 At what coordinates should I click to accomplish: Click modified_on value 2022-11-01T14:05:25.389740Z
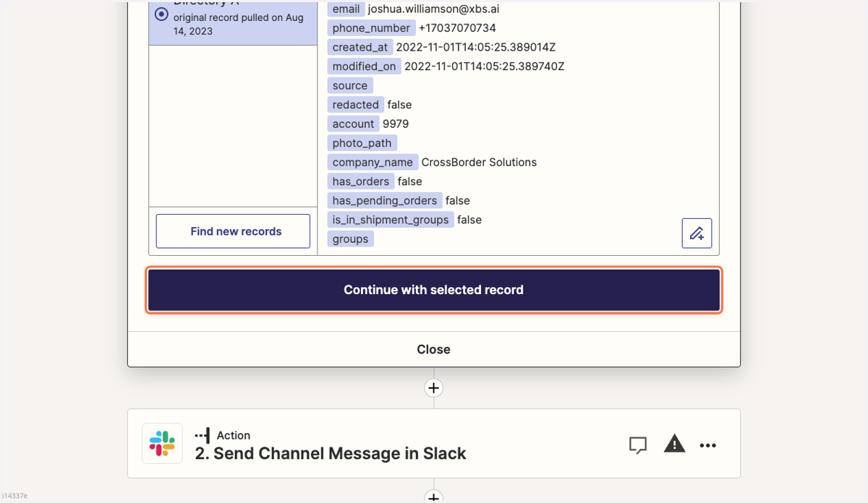(x=485, y=66)
